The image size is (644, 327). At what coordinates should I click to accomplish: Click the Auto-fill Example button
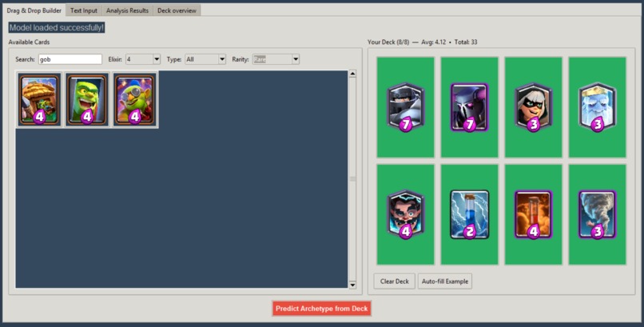(445, 281)
